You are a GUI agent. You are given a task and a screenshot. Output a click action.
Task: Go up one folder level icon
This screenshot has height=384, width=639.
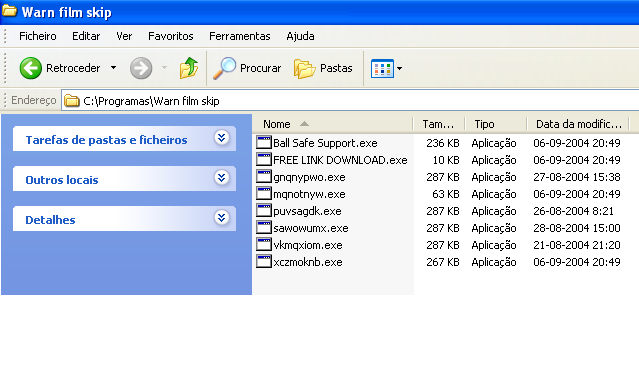pyautogui.click(x=189, y=68)
